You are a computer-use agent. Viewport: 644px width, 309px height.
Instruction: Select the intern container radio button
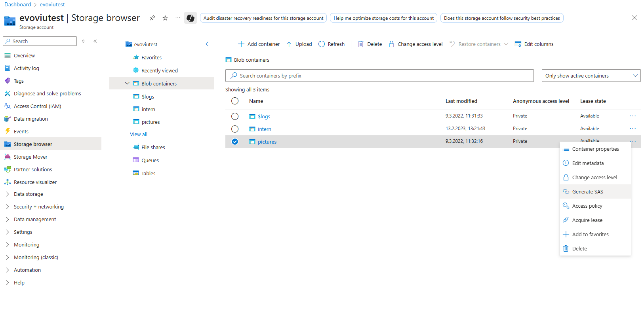pyautogui.click(x=235, y=129)
